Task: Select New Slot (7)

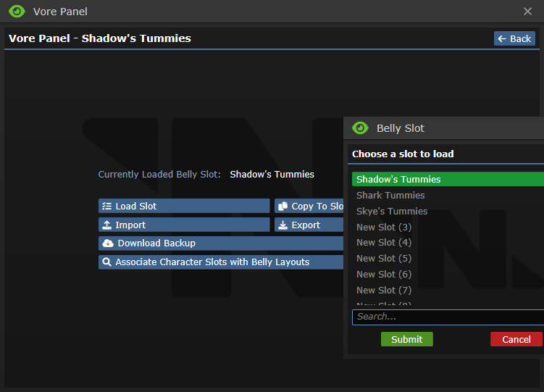Action: click(448, 291)
